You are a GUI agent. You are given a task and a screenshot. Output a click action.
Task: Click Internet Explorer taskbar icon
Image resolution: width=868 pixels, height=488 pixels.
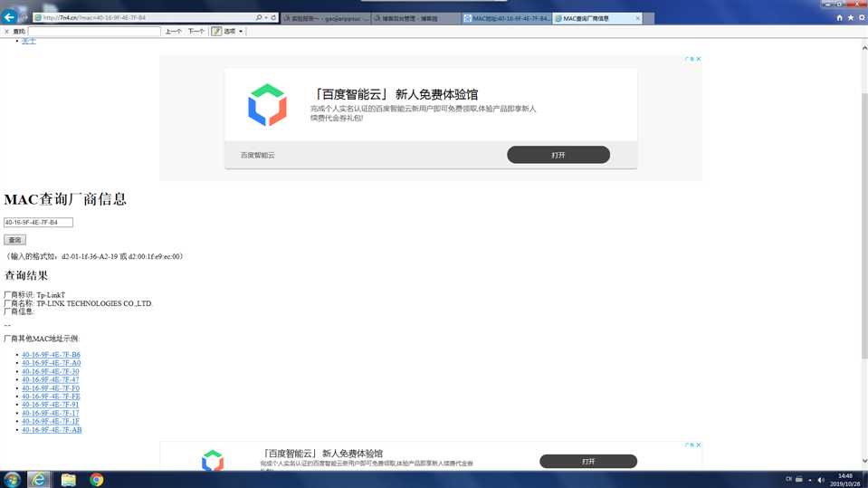click(x=38, y=480)
